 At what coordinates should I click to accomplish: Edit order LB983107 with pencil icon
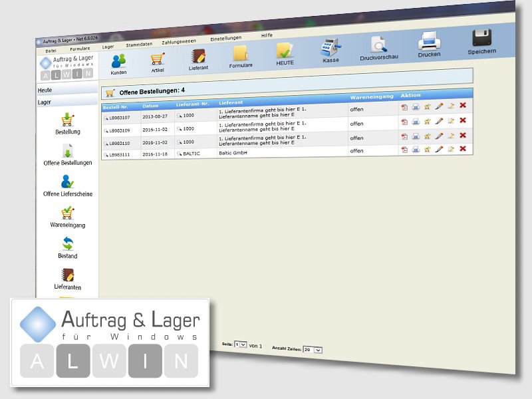[439, 106]
